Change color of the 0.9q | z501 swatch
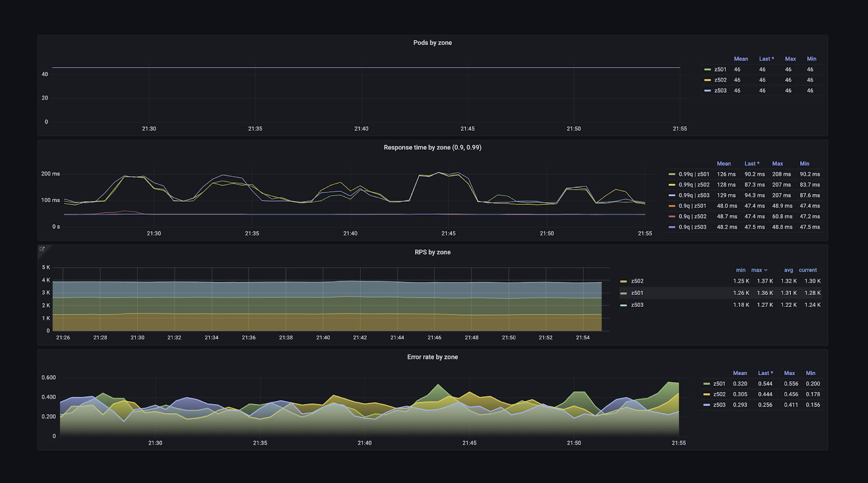 pyautogui.click(x=672, y=205)
